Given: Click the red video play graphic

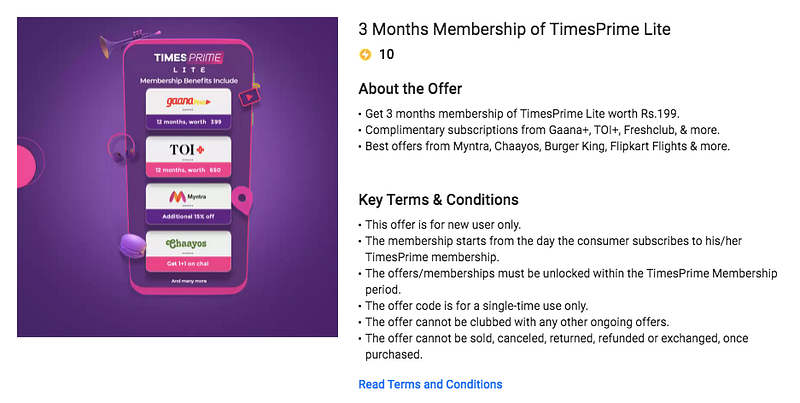Looking at the screenshot, I should coord(249,97).
